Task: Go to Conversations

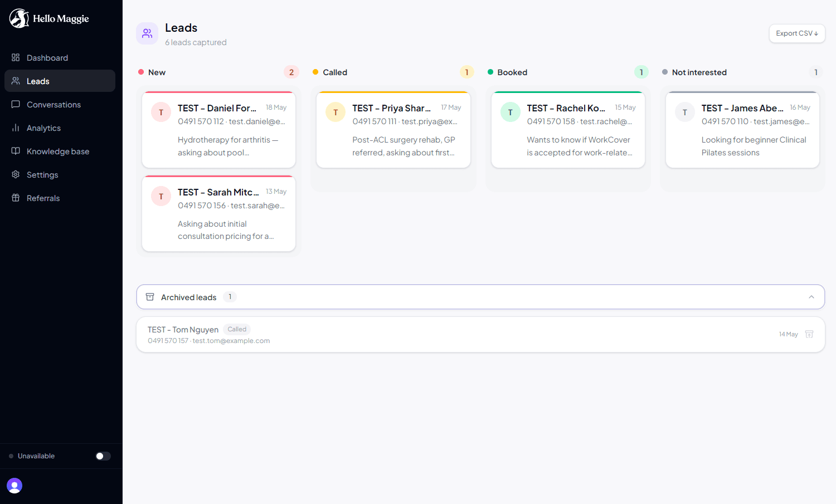Action: (x=60, y=104)
